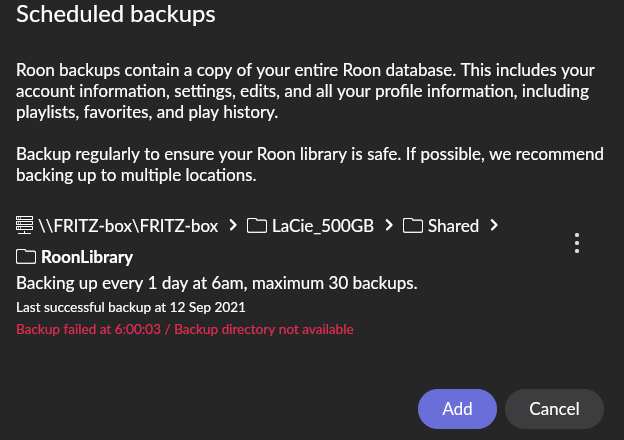
Task: Click the red Backup failed error message
Action: (x=185, y=329)
